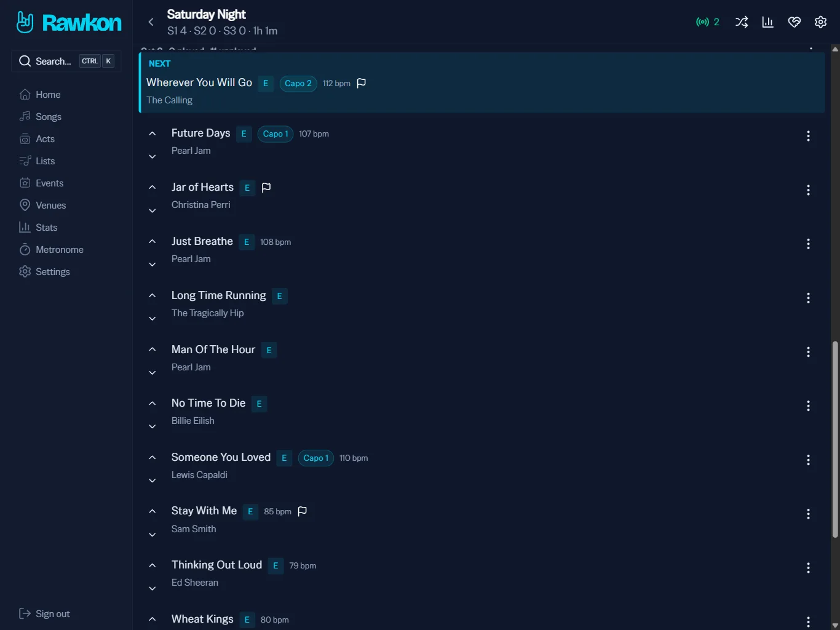Click the scrollbar down arrow at the bottom right
The height and width of the screenshot is (630, 840).
835,625
